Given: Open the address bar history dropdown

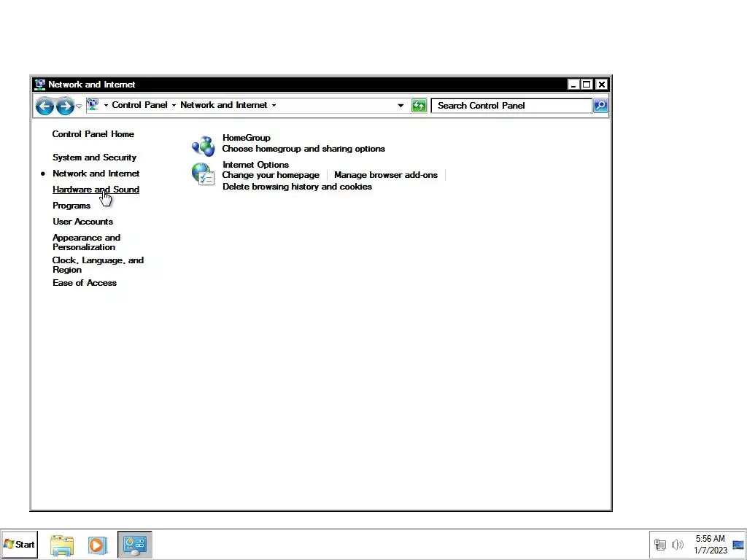Looking at the screenshot, I should 400,106.
